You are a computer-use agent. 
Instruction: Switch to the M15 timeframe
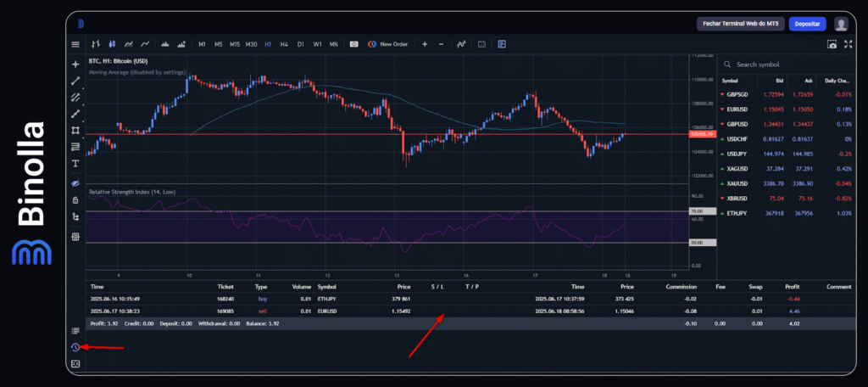[x=235, y=44]
